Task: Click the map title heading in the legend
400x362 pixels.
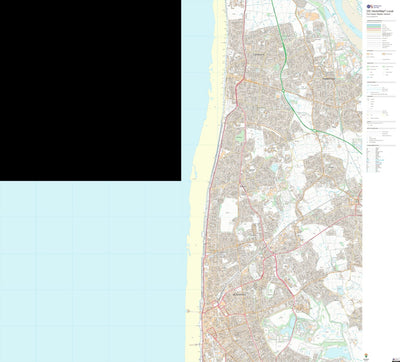Action: [381, 11]
